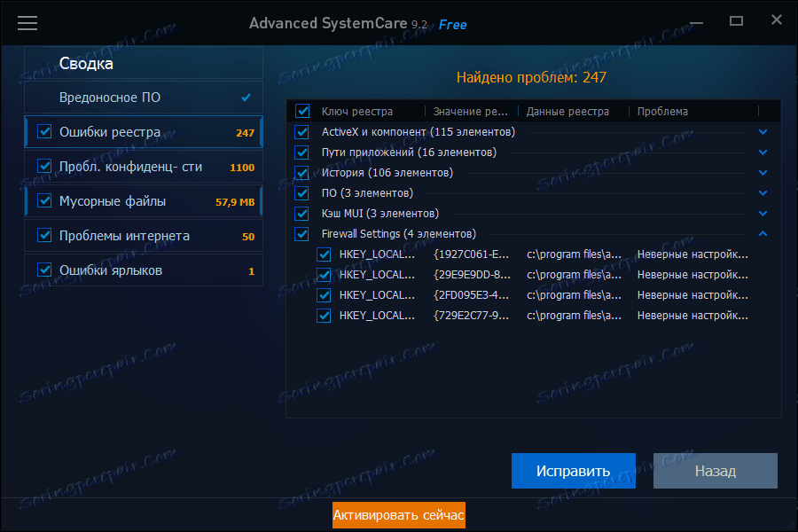Select the Мусорные файлы category
This screenshot has height=532, width=798.
(144, 201)
